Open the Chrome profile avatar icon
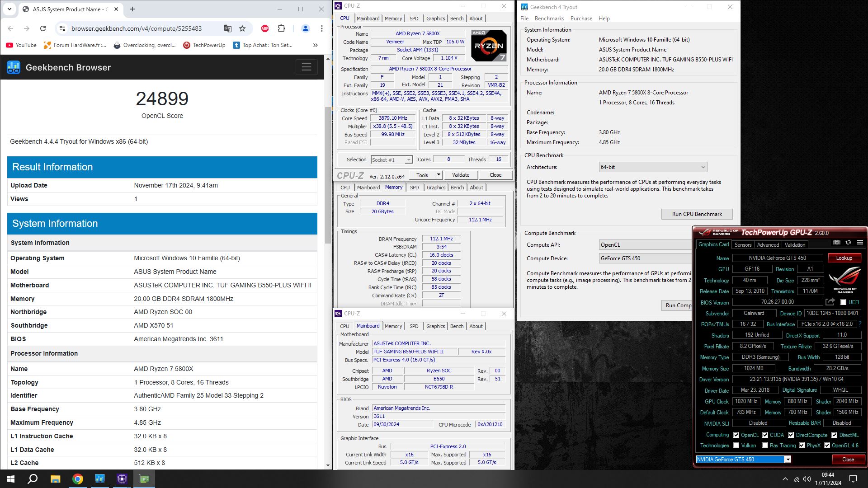 point(306,28)
